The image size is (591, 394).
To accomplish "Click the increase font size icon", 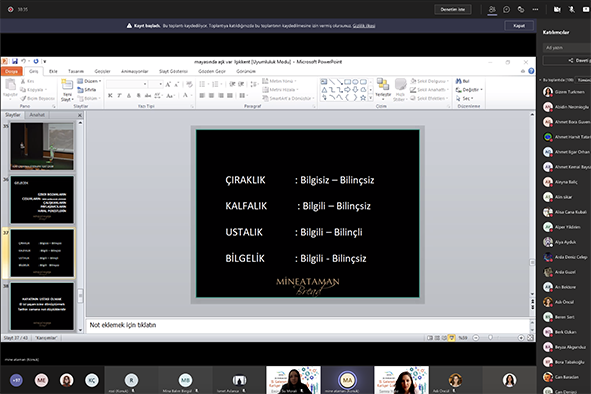I will 168,84.
